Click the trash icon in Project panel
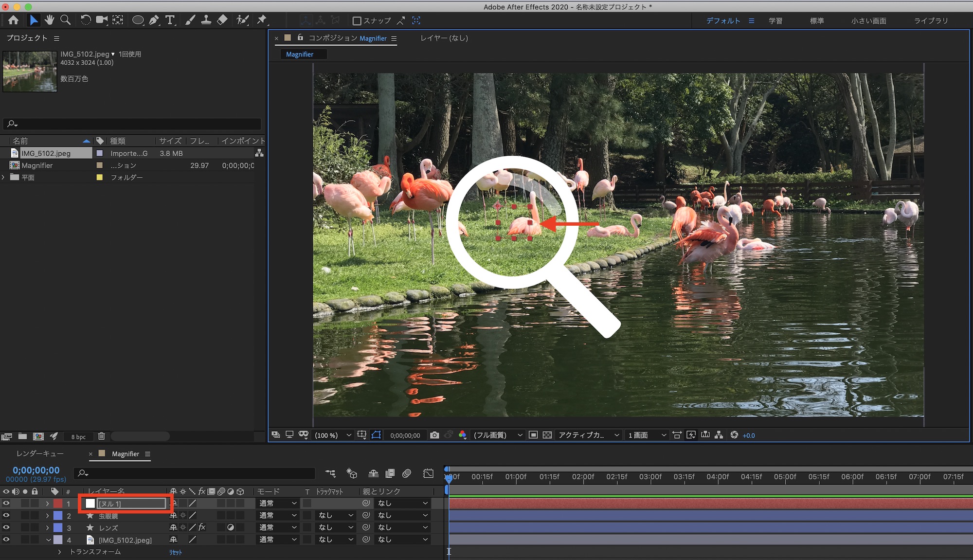This screenshot has width=973, height=560. click(x=101, y=436)
